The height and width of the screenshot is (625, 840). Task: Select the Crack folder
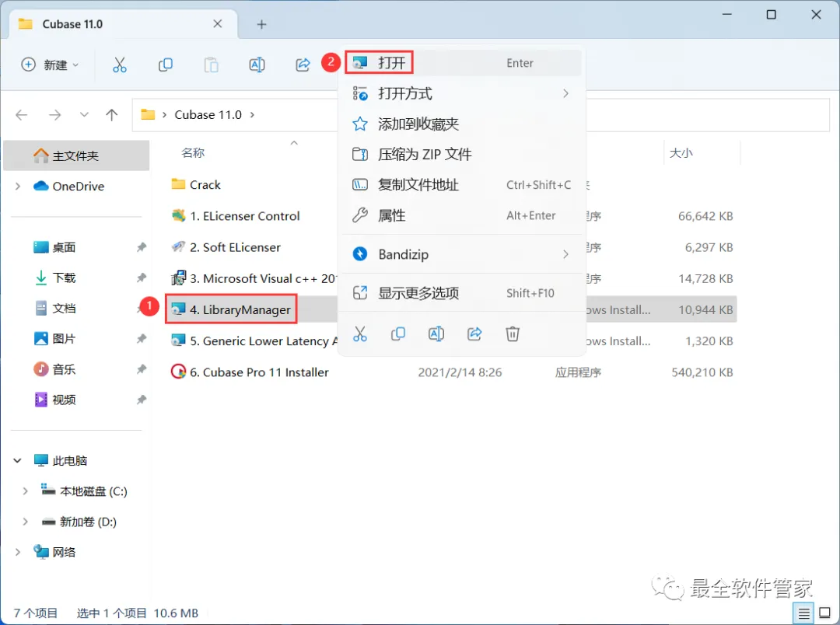[205, 185]
